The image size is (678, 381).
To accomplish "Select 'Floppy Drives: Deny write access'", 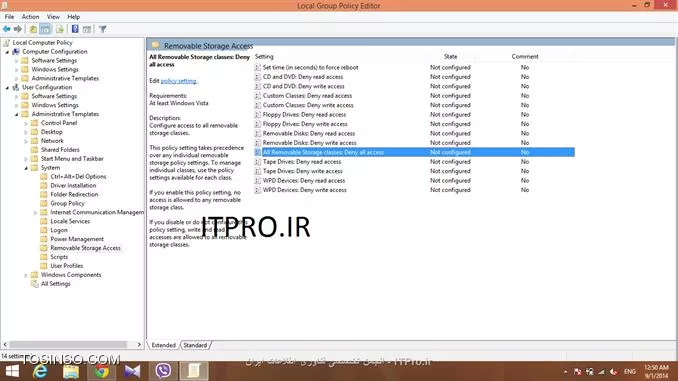I will click(305, 124).
